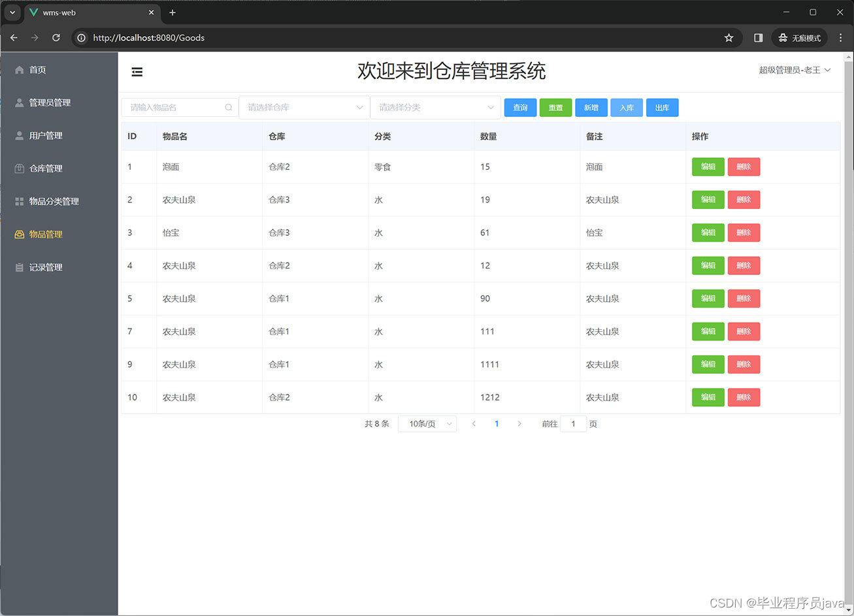Open the tab search chevron at top-left
The image size is (854, 616).
pos(12,12)
